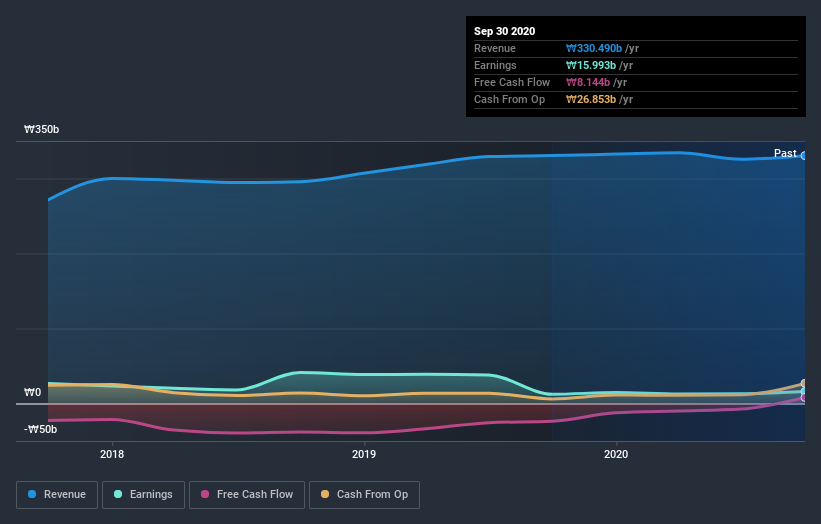Screen dimensions: 821x524
Task: Click the ₩8.144b free cash flow value
Action: [x=587, y=82]
